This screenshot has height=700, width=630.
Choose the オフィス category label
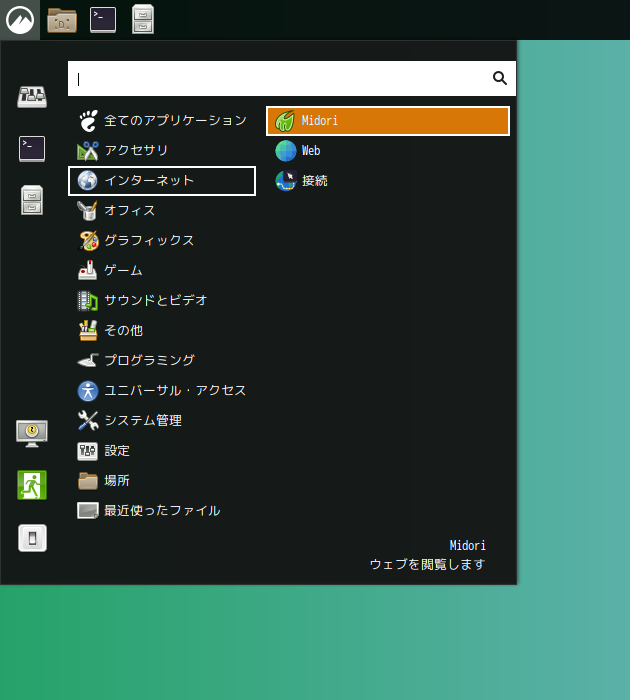(x=129, y=210)
